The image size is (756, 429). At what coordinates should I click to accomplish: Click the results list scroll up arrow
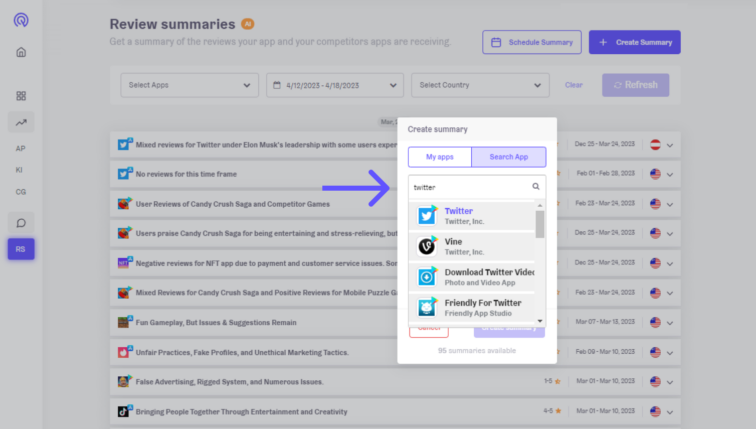(540, 205)
